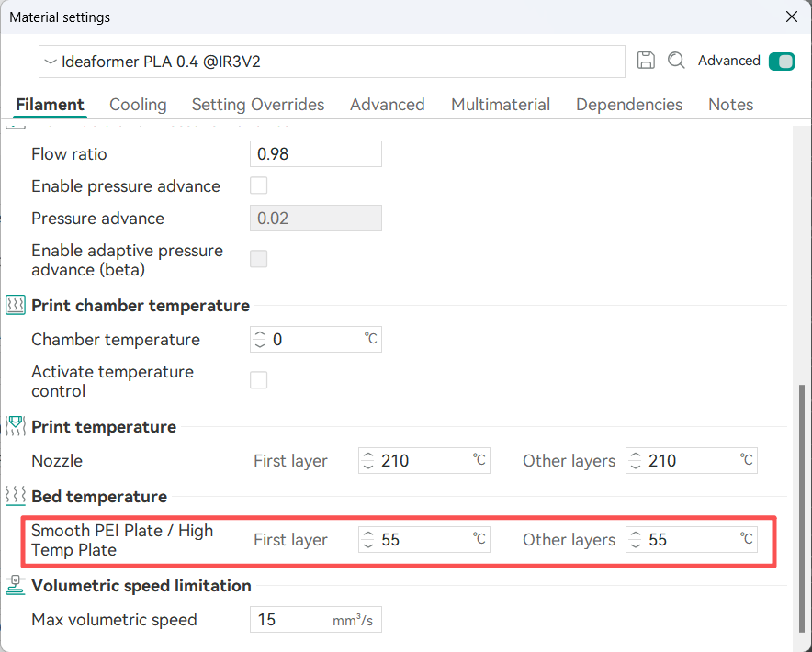Open the Notes tab
This screenshot has width=812, height=652.
point(730,105)
